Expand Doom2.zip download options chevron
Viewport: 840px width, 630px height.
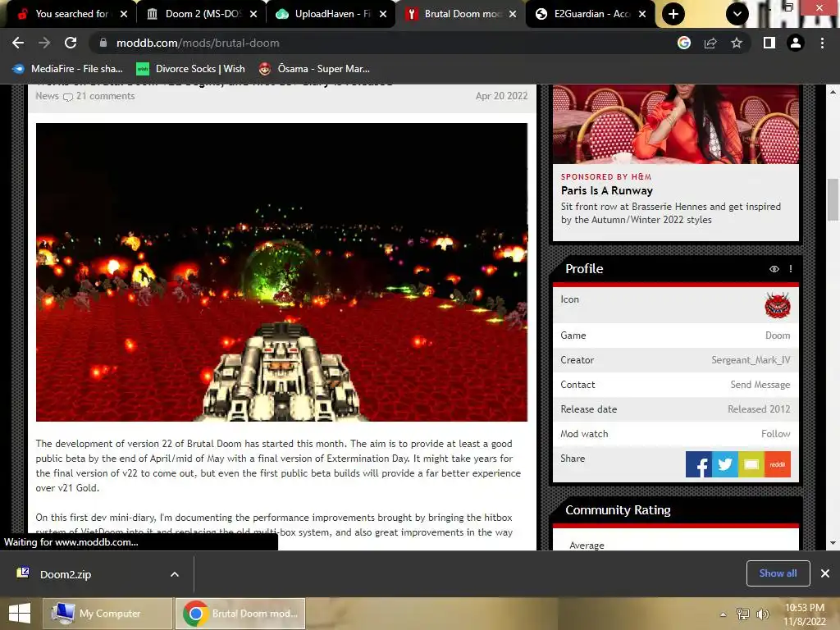point(175,574)
